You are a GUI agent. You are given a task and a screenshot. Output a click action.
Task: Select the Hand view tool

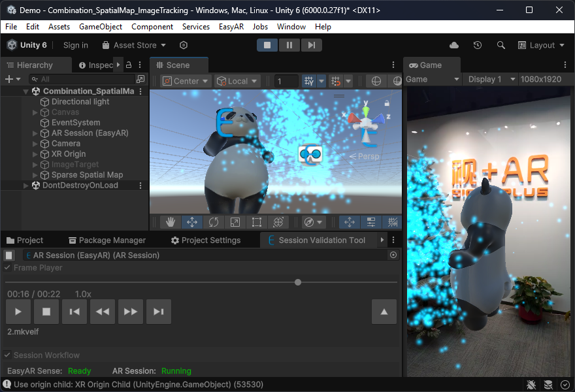point(171,222)
